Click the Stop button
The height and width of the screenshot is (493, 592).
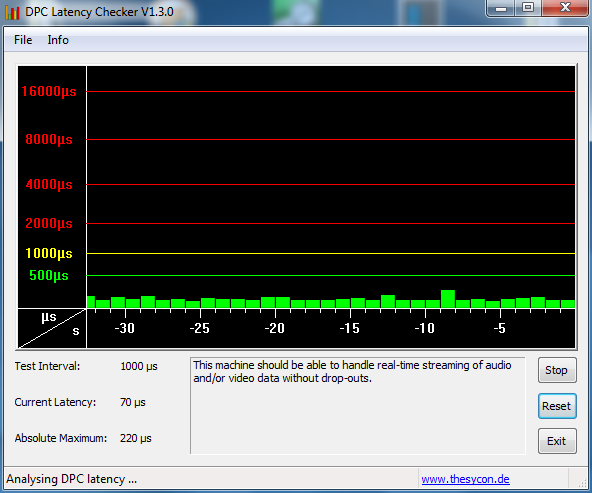(x=557, y=370)
